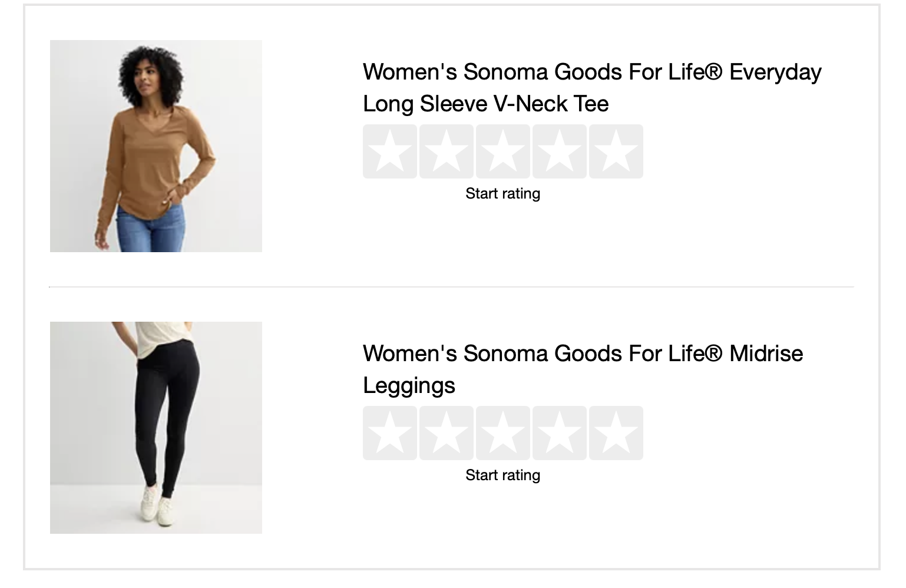Screen dimensions: 906x588
Task: Give the Midrise Leggings three stars
Action: coord(503,433)
